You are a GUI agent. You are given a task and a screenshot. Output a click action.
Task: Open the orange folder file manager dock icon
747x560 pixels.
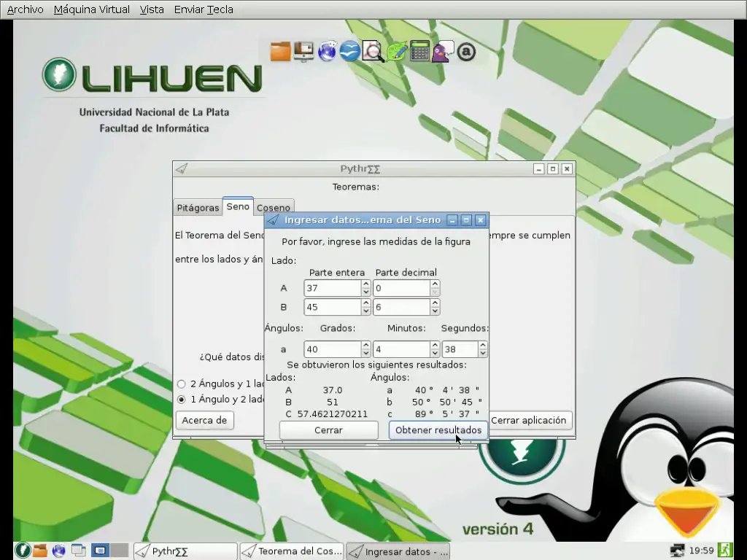tap(281, 52)
